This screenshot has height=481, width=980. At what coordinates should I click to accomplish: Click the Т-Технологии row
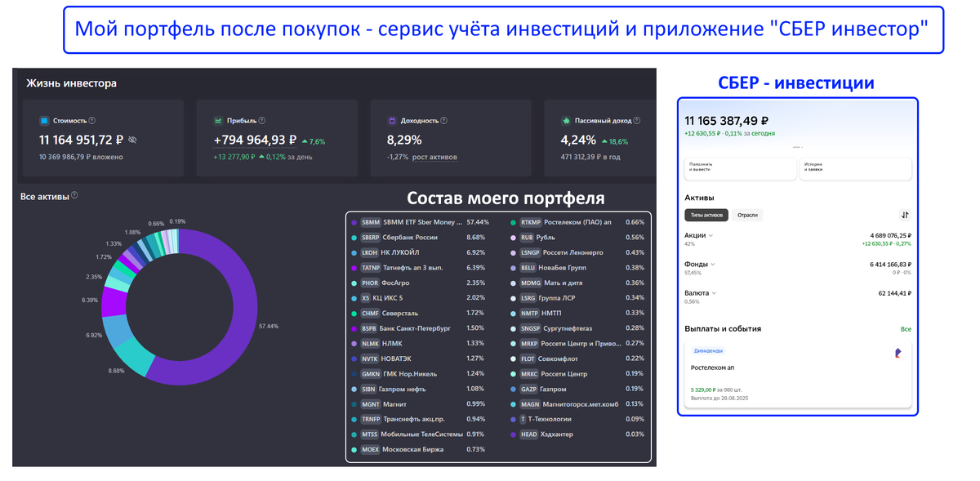click(x=579, y=419)
